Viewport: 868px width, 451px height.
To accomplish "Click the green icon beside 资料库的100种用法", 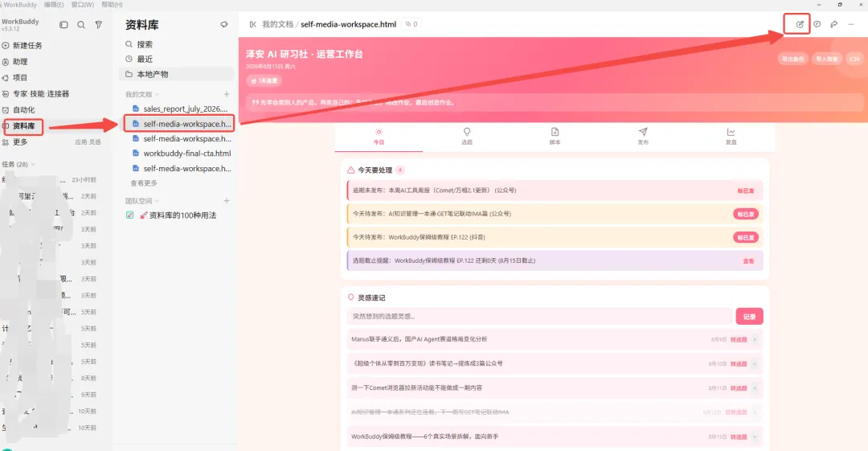I will 129,215.
